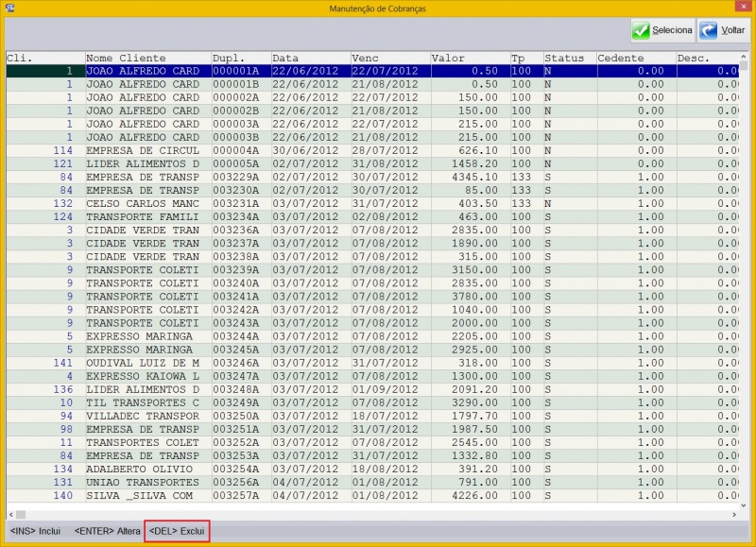The height and width of the screenshot is (547, 756).
Task: Click the vertical scrollbar track
Action: (x=744, y=283)
